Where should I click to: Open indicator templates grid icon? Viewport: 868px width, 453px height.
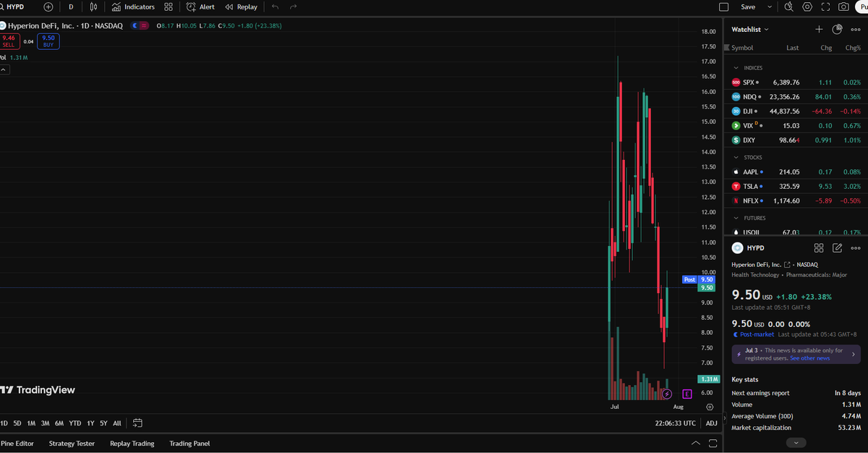coord(169,7)
